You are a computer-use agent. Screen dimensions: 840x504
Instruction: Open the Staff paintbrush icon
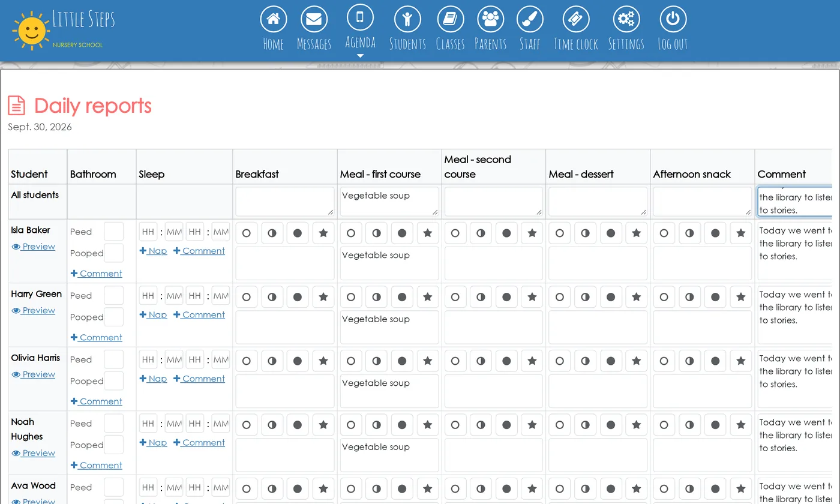[530, 19]
